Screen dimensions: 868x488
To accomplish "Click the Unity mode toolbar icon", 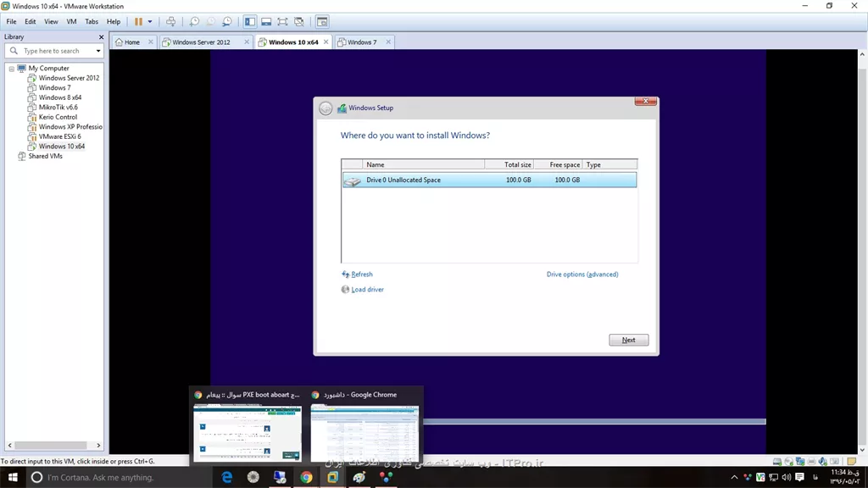I will point(299,21).
